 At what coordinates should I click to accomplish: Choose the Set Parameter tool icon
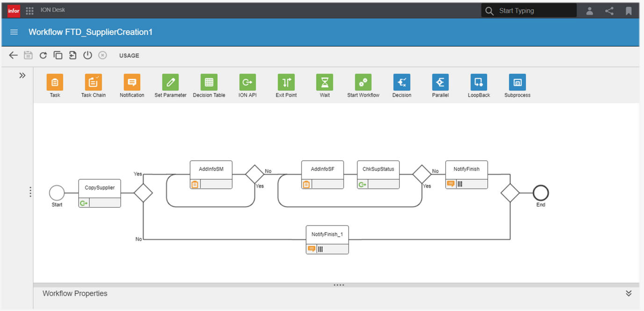click(x=170, y=82)
